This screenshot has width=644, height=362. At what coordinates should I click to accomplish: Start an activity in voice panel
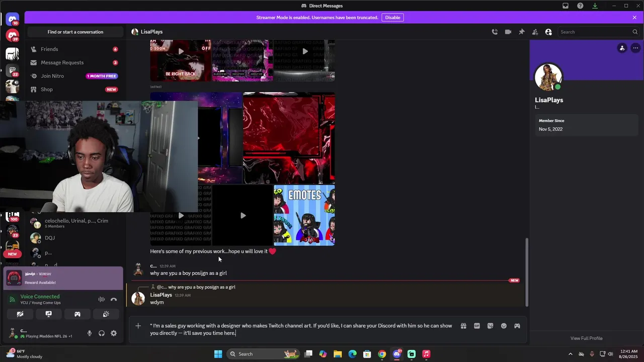pyautogui.click(x=77, y=314)
